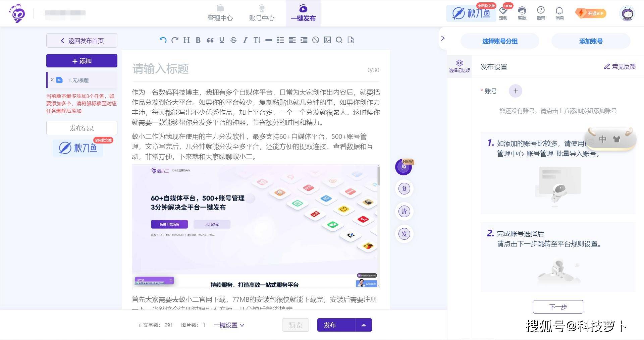Apply strikethrough formatting
Screen dimensions: 644x340
click(233, 40)
